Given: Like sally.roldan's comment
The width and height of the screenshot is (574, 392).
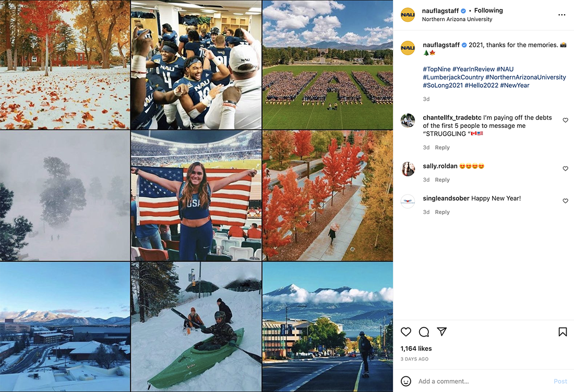Looking at the screenshot, I should 565,169.
